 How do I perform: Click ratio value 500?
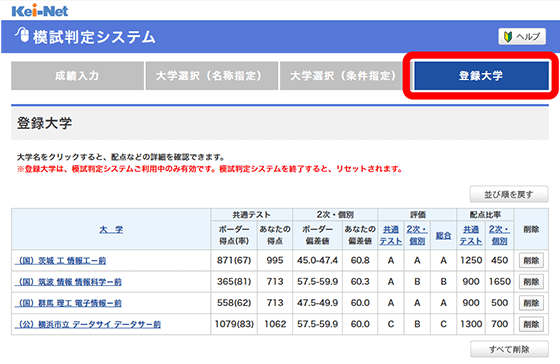pyautogui.click(x=499, y=303)
